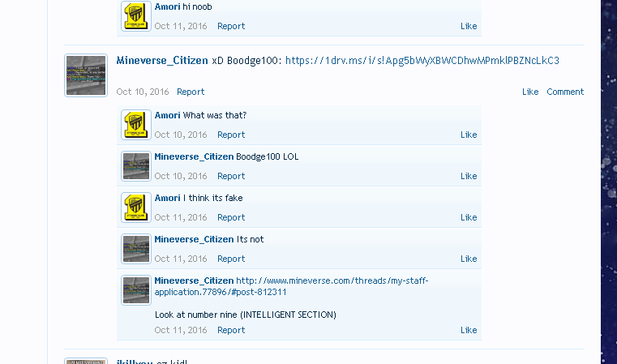Click the avatar beside the staff application link comment
The width and height of the screenshot is (617, 364).
tap(135, 290)
